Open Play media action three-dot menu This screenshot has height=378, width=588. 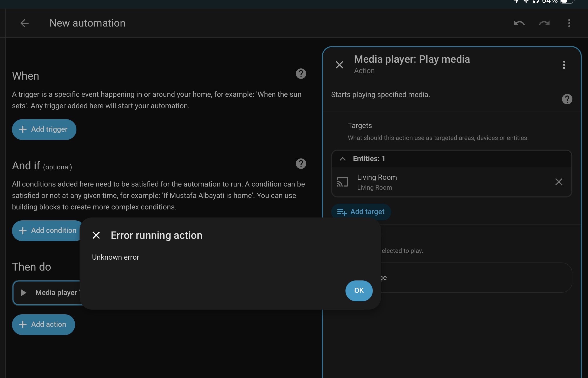tap(564, 65)
